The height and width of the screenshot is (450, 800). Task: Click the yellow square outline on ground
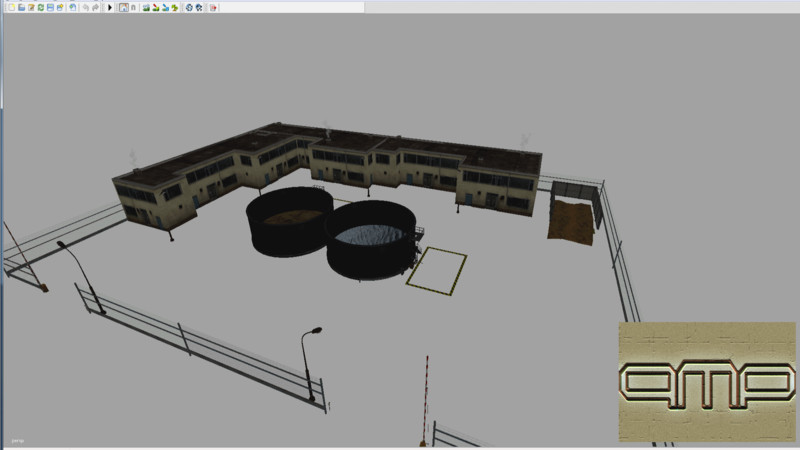tap(436, 268)
